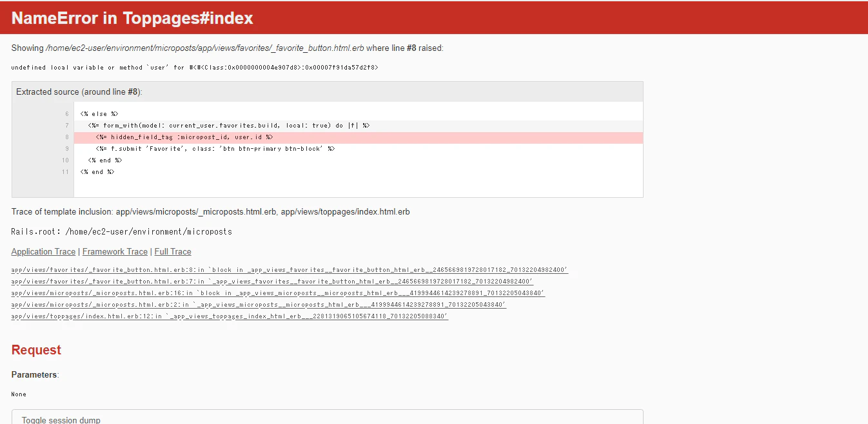Screen dimensions: 868x424
Task: Click trace line toppages/index.html.erb:12
Action: click(x=230, y=316)
